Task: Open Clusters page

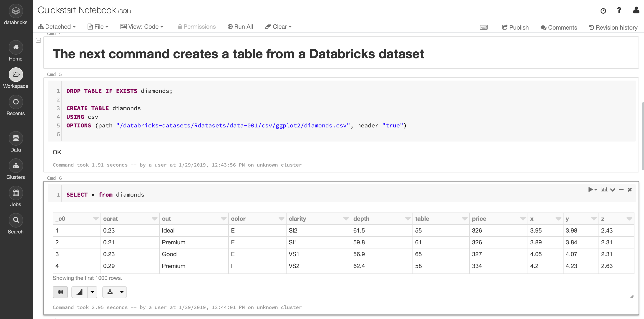Action: tap(16, 169)
